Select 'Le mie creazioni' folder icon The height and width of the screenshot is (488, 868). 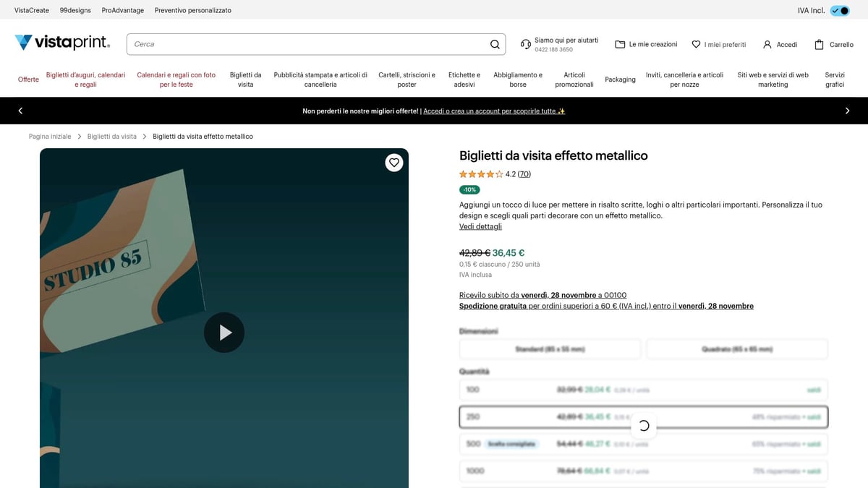(619, 44)
